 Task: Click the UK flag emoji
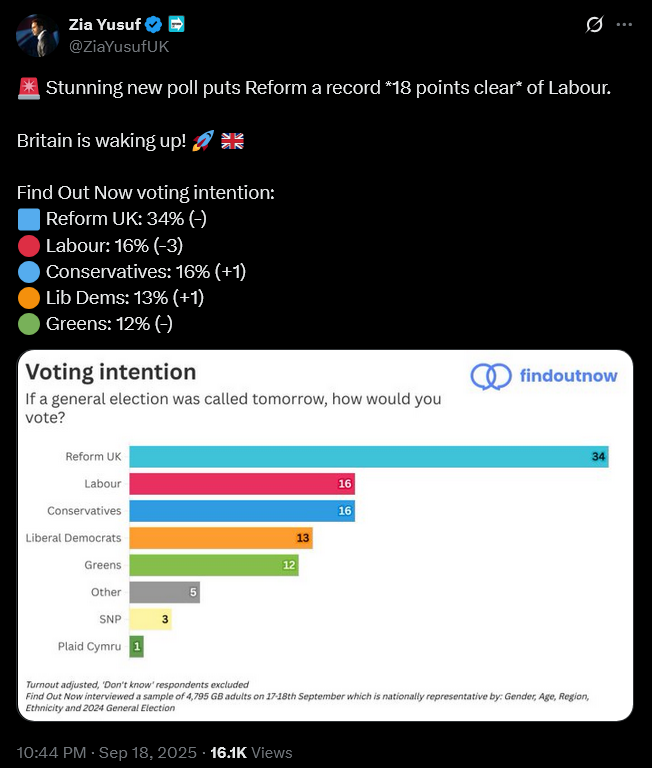[x=232, y=141]
